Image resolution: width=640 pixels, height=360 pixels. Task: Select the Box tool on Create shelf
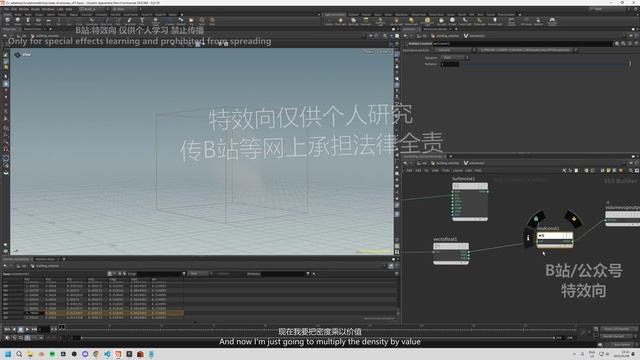pyautogui.click(x=8, y=20)
